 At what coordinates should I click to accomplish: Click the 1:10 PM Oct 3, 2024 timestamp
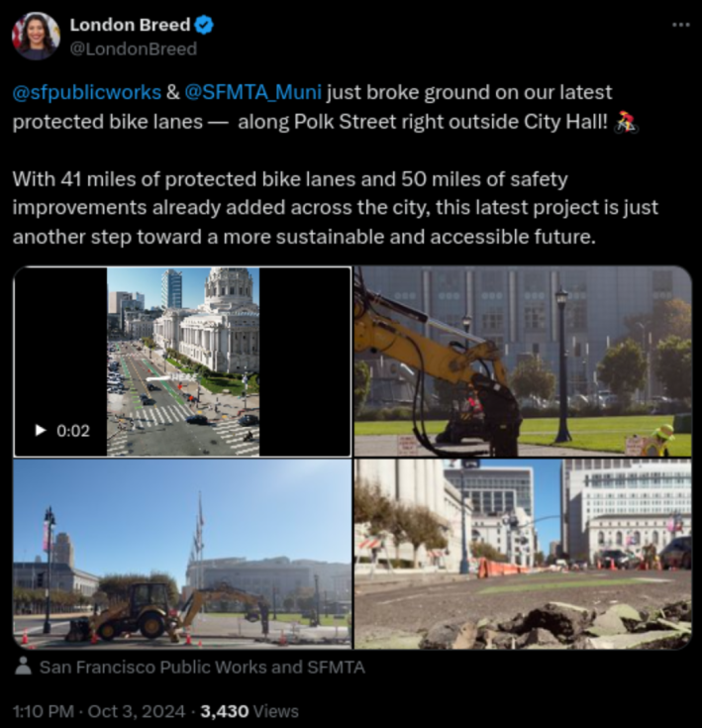coord(98,711)
